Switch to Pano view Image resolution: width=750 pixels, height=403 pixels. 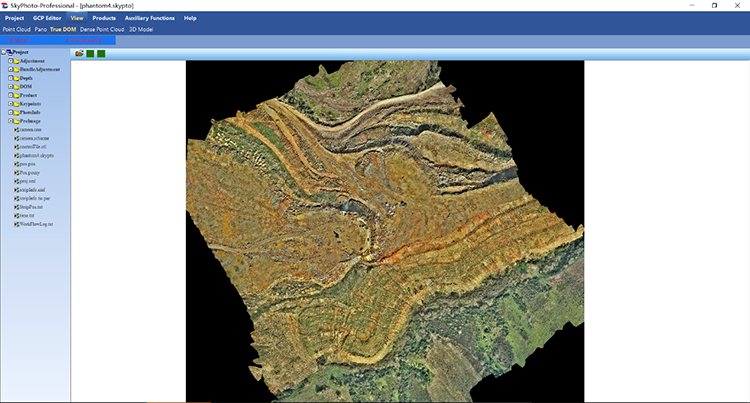(41, 30)
